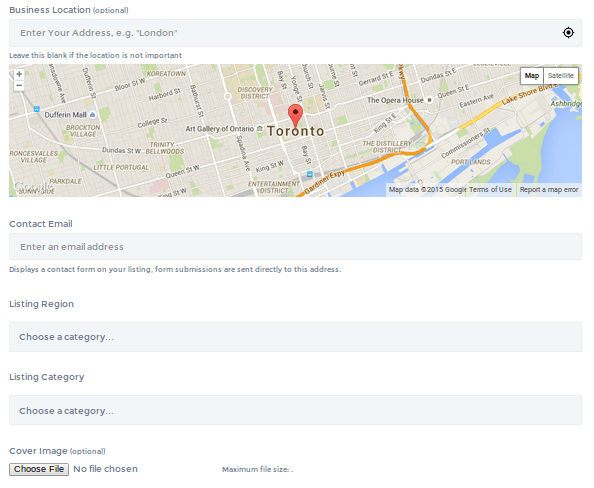The width and height of the screenshot is (594, 488).
Task: Click the Contact Email input field
Action: [295, 247]
